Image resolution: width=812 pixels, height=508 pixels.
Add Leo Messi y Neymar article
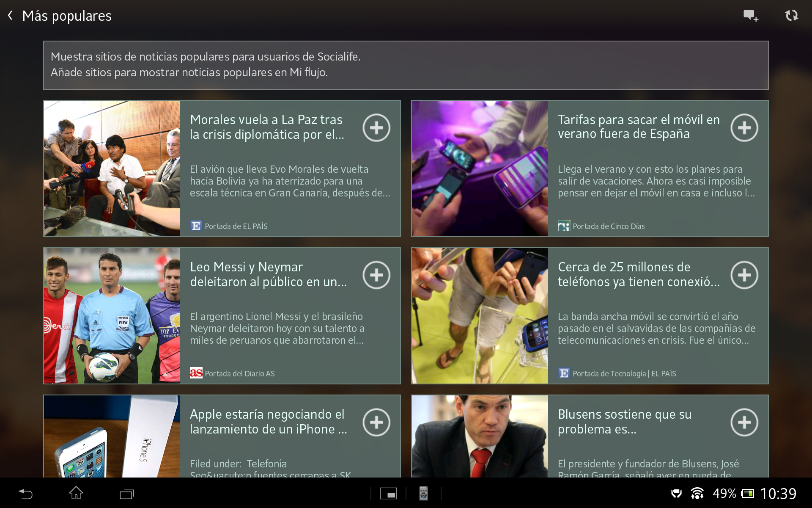[376, 275]
